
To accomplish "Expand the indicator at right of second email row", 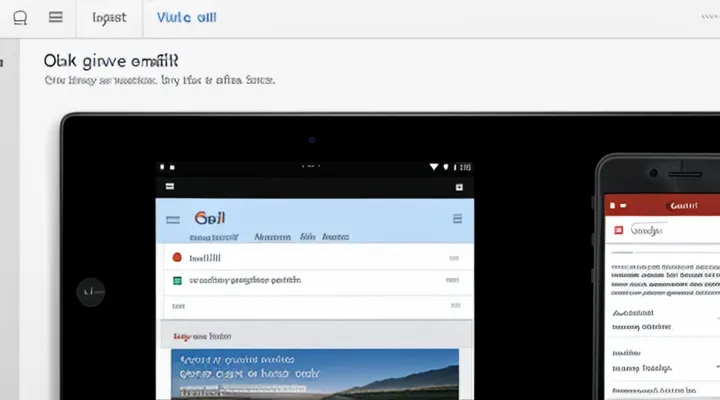I will coord(455,282).
